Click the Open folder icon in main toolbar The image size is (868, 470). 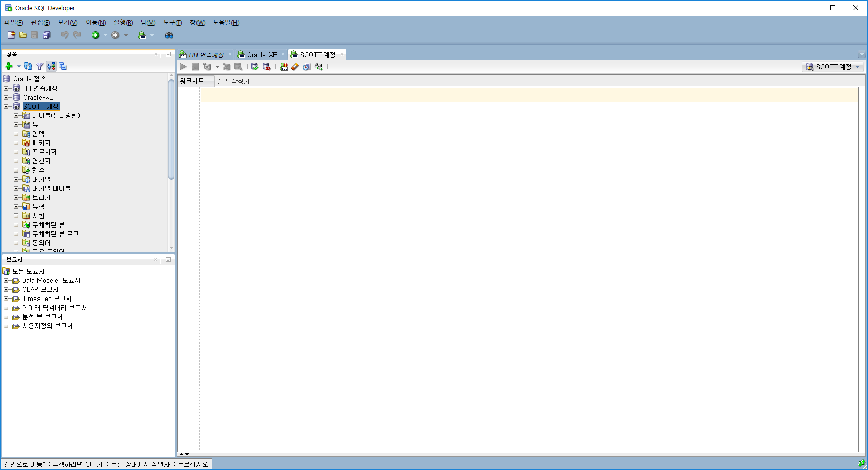coord(23,35)
